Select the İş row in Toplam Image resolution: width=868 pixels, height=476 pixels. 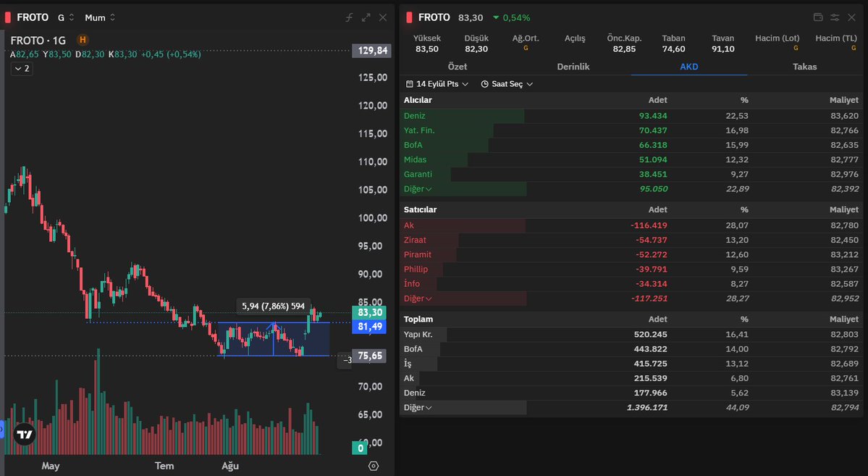tap(631, 364)
